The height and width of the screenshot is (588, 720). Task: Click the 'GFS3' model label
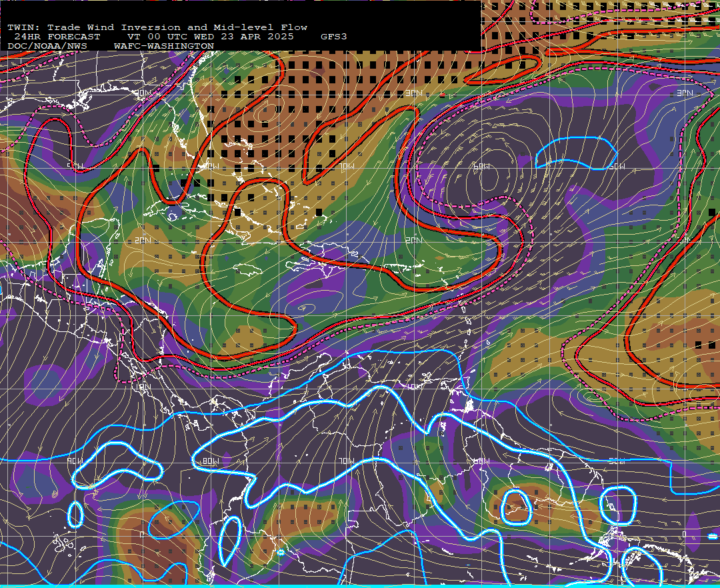tap(334, 37)
